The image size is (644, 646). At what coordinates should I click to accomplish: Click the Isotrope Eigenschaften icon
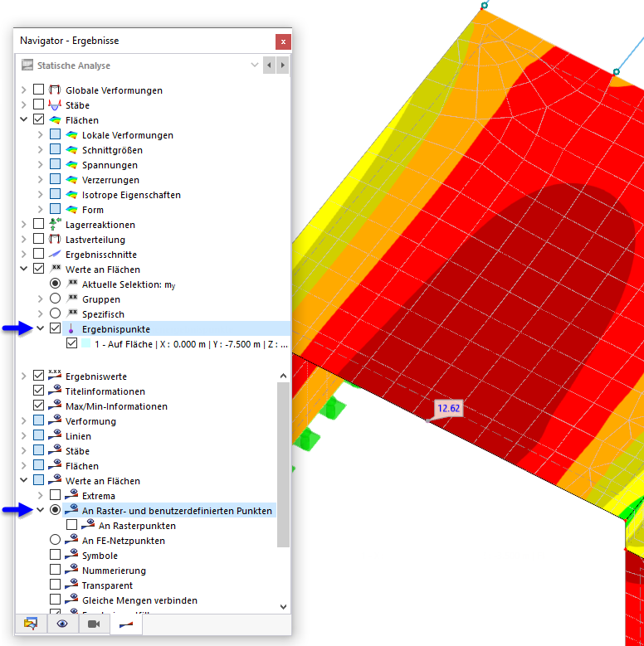pos(71,194)
